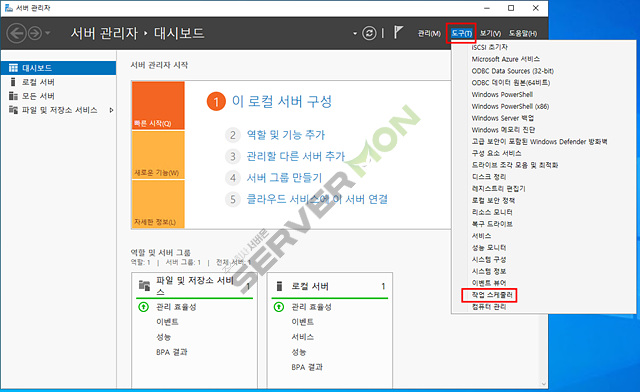The width and height of the screenshot is (640, 392).
Task: Open ODBC Data Sources (32-bit)
Action: pyautogui.click(x=512, y=71)
